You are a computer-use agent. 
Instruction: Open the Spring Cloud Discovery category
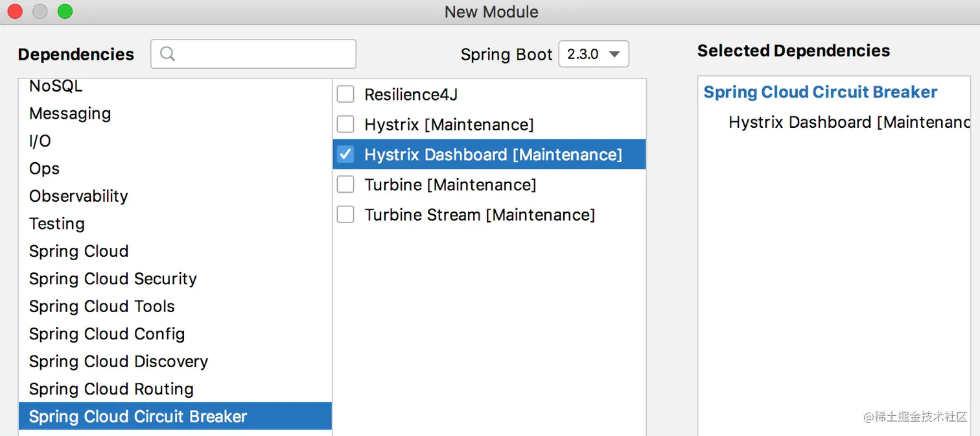point(119,361)
